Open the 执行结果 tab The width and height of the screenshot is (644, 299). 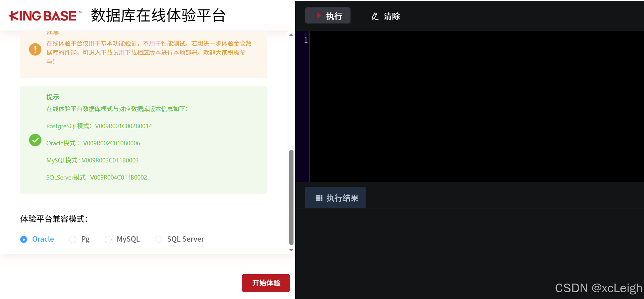click(335, 198)
